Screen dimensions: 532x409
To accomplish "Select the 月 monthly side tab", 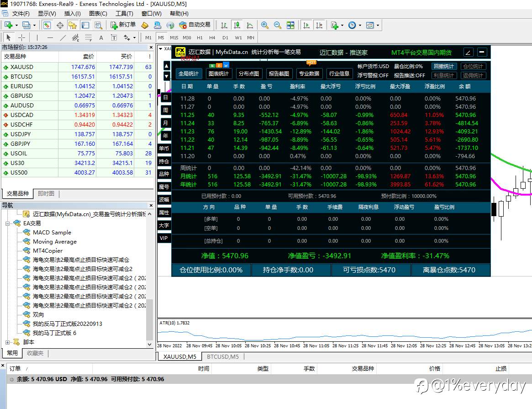I will point(165,123).
